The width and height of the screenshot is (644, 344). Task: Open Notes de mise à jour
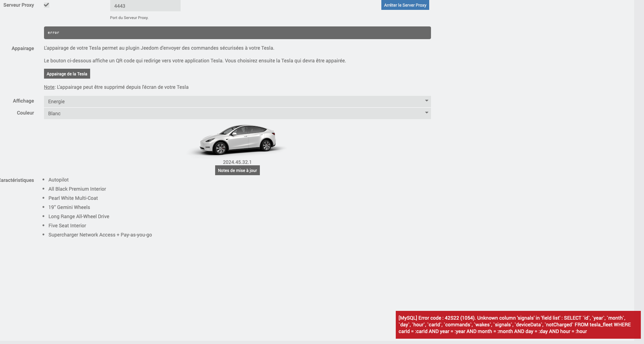coord(237,170)
